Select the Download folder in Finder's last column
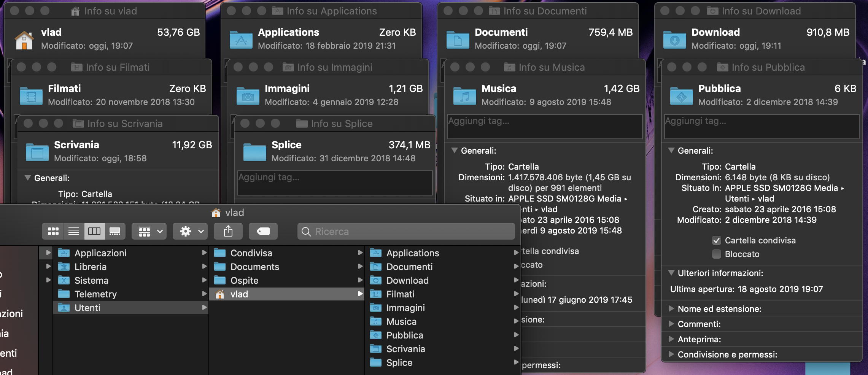This screenshot has height=375, width=868. tap(443, 280)
